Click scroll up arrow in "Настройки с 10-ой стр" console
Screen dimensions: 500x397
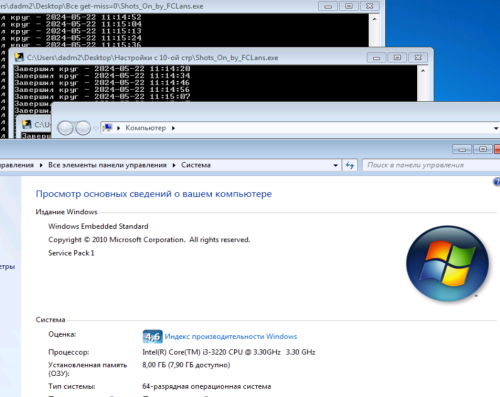(x=423, y=71)
